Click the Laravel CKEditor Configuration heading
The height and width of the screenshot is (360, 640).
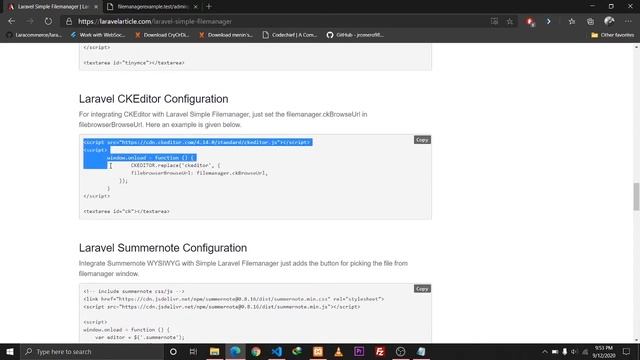coord(153,99)
